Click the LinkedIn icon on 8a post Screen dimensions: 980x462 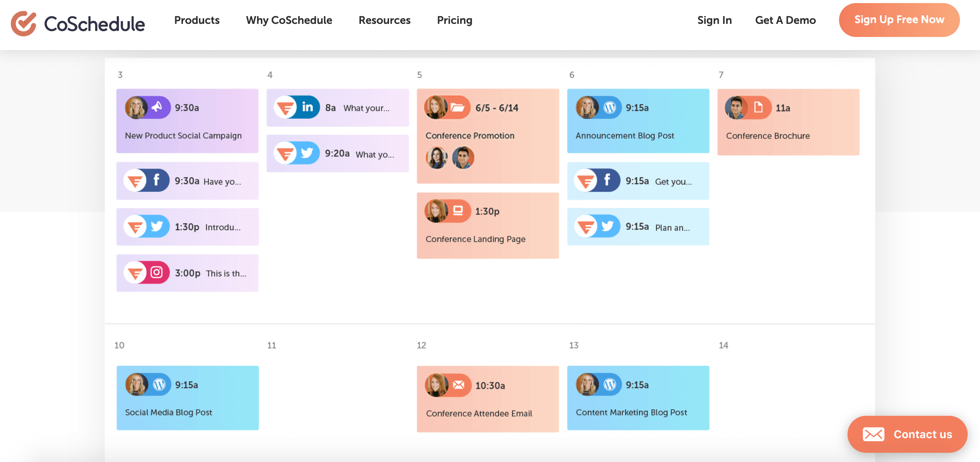(x=307, y=107)
